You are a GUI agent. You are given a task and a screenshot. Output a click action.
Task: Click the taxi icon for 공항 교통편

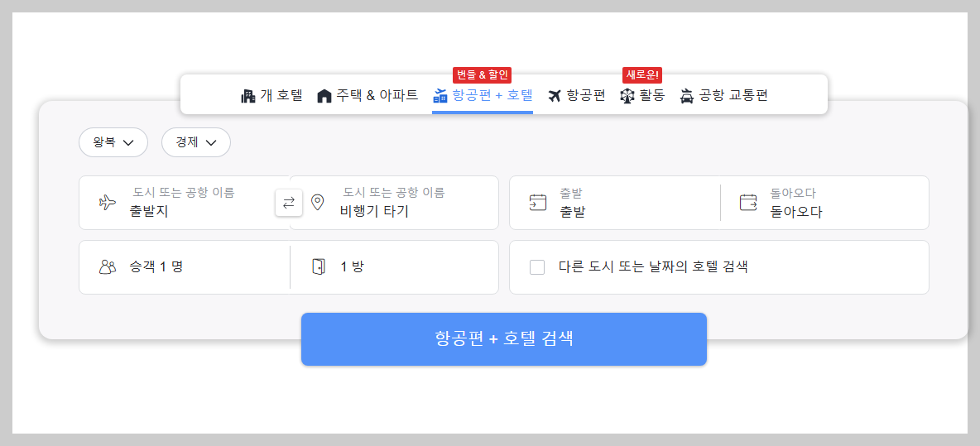[x=687, y=96]
